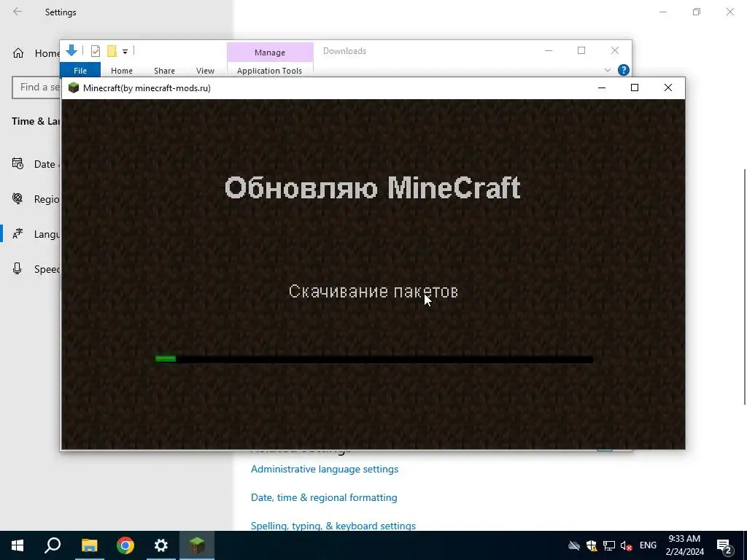Maximize the Minecraft launcher window
The width and height of the screenshot is (747, 560).
point(635,87)
